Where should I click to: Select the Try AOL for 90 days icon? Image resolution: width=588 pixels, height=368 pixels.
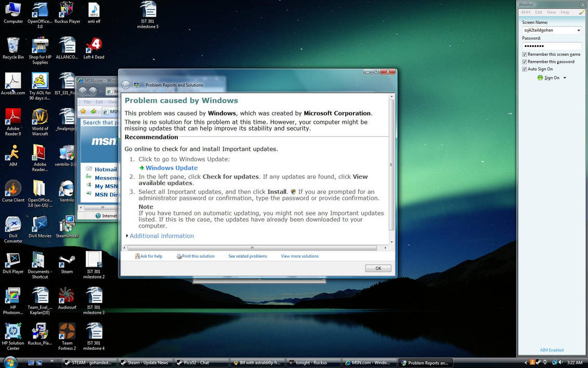pyautogui.click(x=40, y=86)
